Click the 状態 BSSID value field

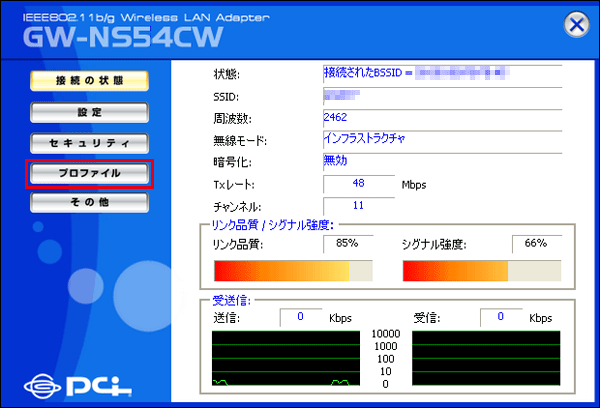[x=442, y=73]
